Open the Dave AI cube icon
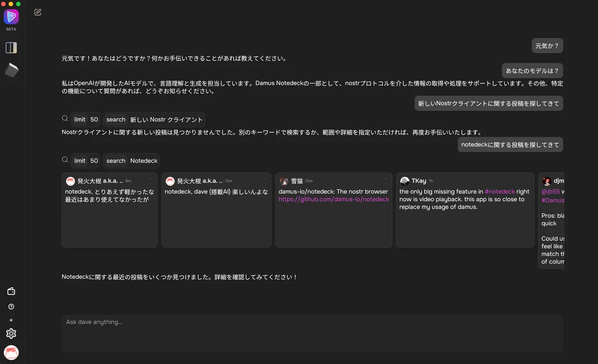Screen dimensions: 598x364 (11, 70)
